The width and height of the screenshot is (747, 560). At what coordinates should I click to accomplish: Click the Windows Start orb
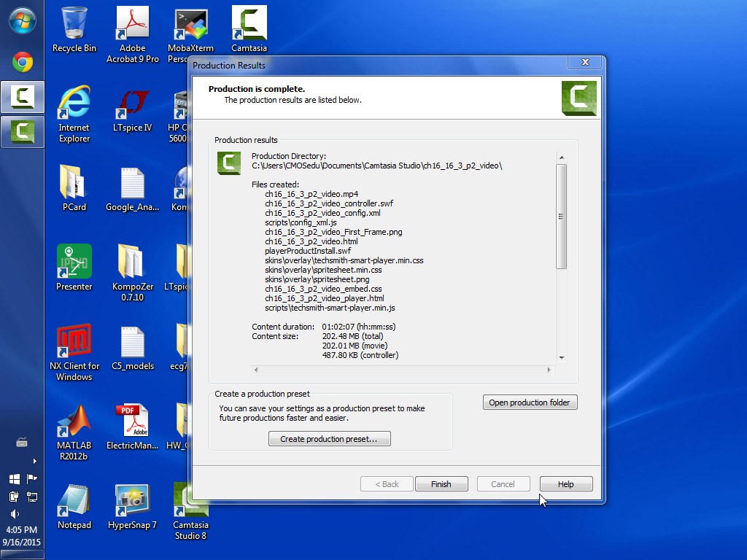(22, 20)
